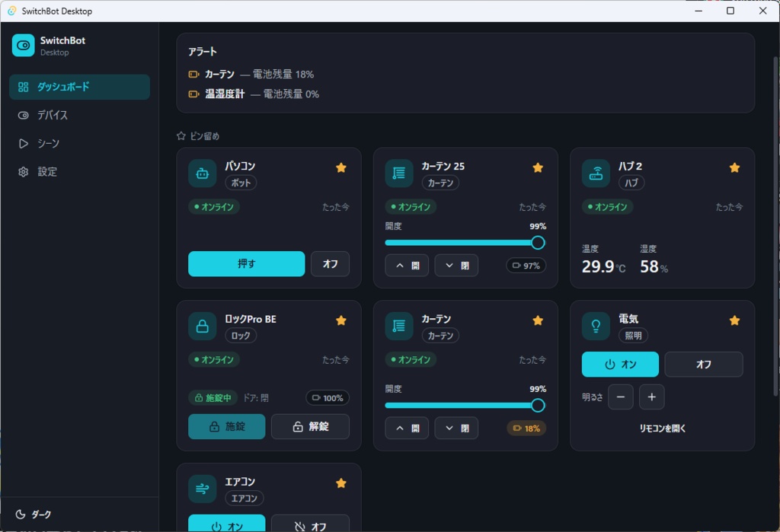Click オフ button on the パソコン card
This screenshot has height=532, width=780.
[330, 264]
